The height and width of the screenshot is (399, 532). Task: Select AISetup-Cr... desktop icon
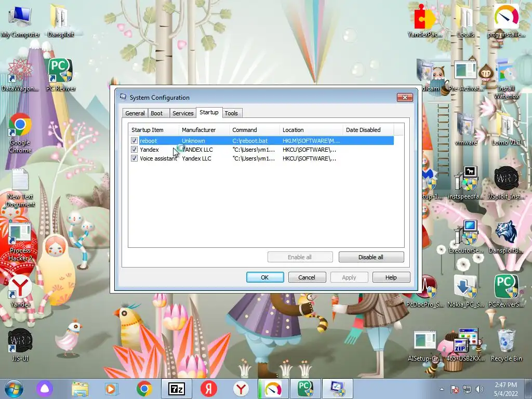pyautogui.click(x=425, y=345)
